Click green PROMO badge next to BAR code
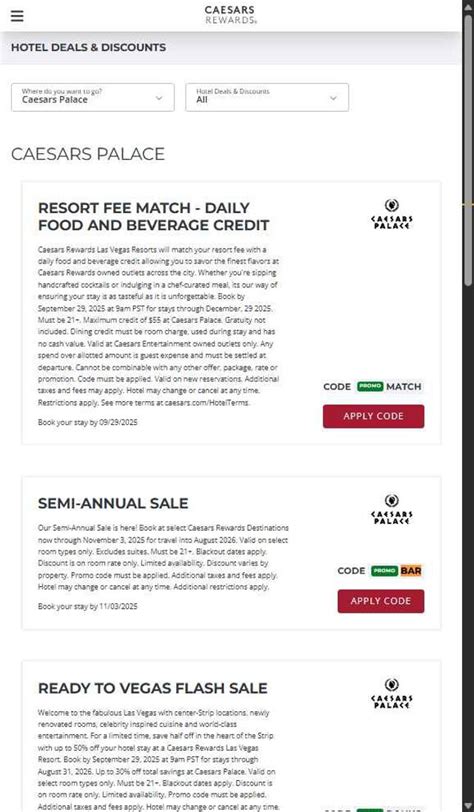Screen dimensions: 474x812 (x=384, y=571)
